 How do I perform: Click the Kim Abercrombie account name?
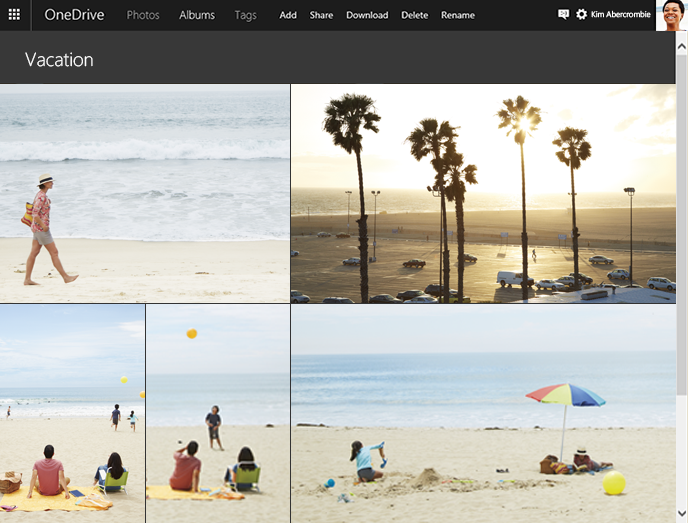(620, 15)
